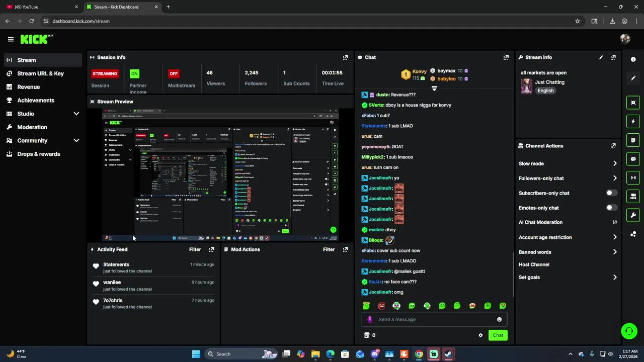Viewport: 644px width, 362px height.
Task: Open Stream in the sidebar
Action: point(43,60)
